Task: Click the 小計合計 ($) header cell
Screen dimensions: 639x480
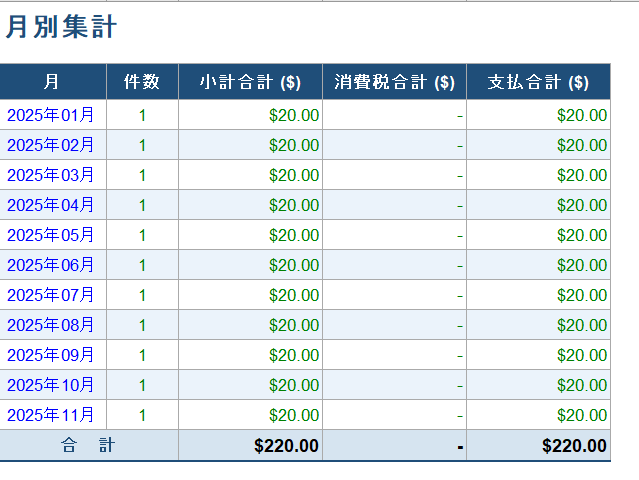Action: 250,82
